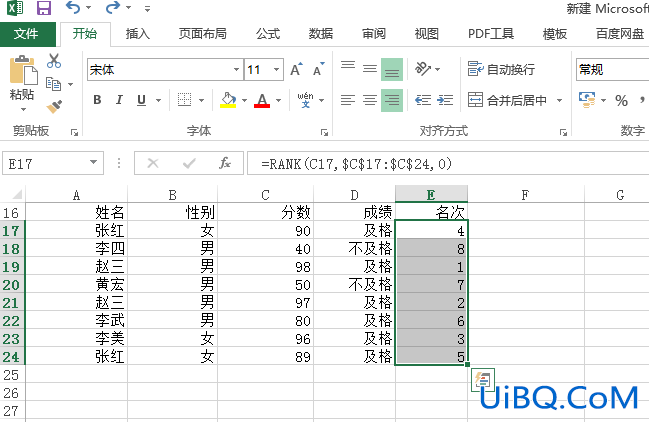
Task: Switch to the 数据 ribbon tab
Action: coord(321,34)
